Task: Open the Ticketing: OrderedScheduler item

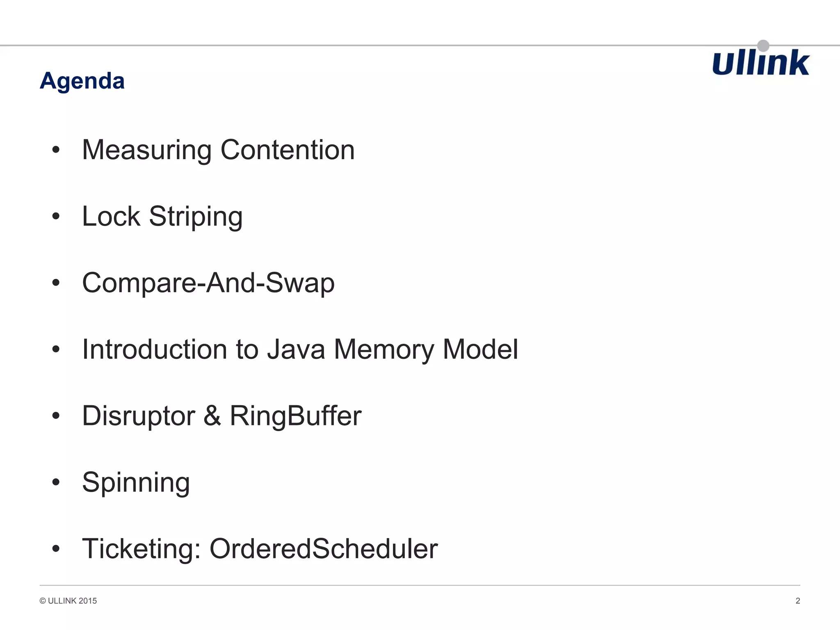Action: click(260, 549)
